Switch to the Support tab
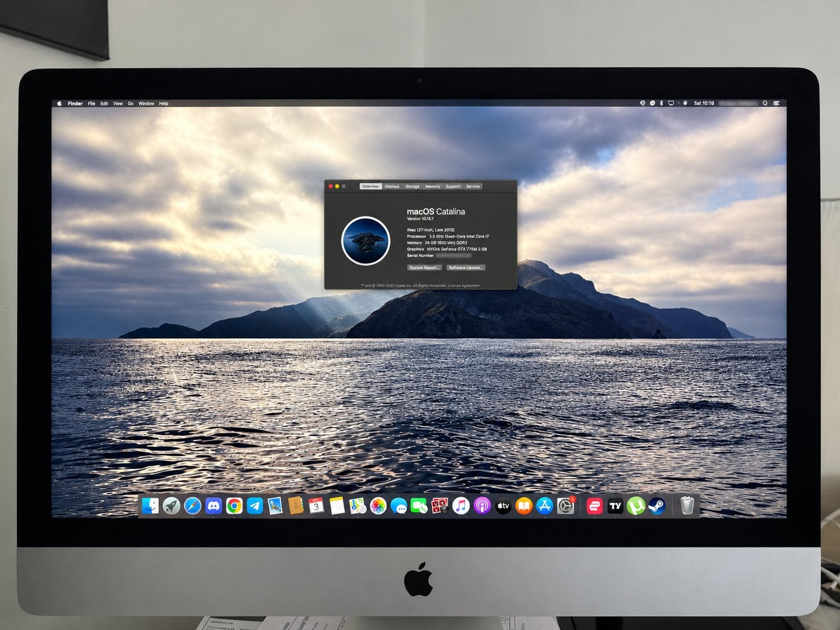Screen dimensions: 840x630 [x=453, y=186]
